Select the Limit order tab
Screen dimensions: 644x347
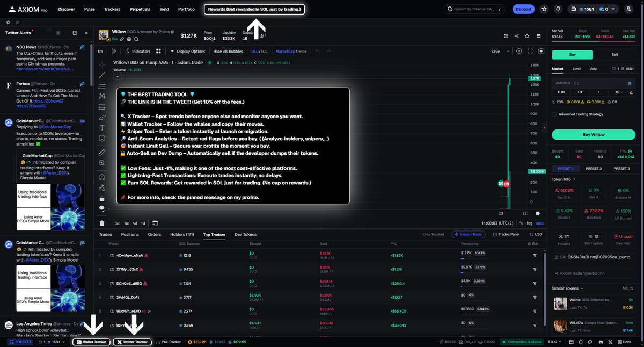pyautogui.click(x=576, y=69)
